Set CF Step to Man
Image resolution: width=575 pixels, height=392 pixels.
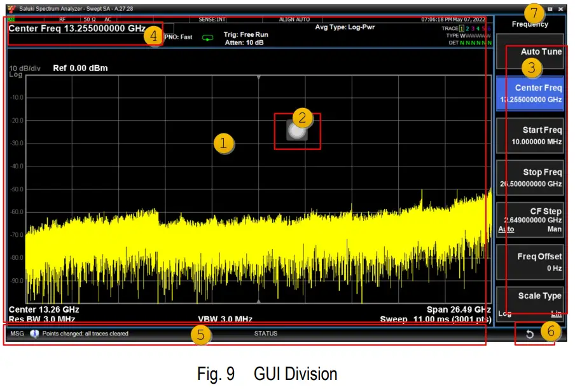coord(554,229)
